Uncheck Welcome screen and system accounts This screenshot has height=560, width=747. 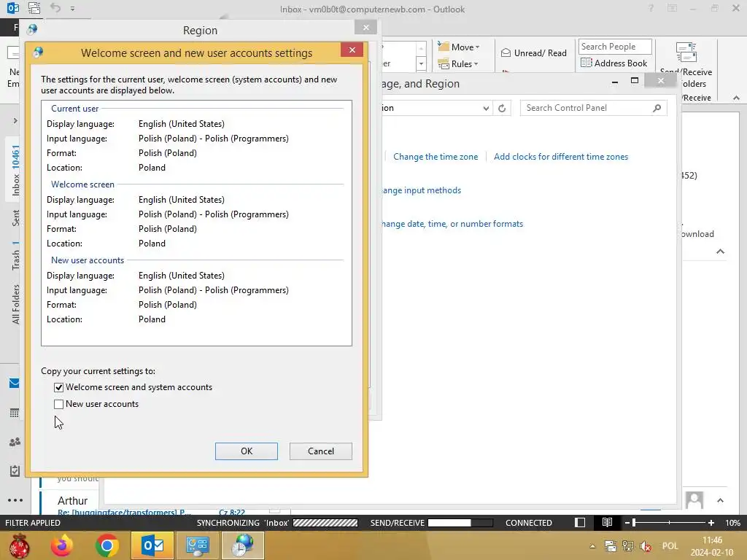[x=58, y=388]
